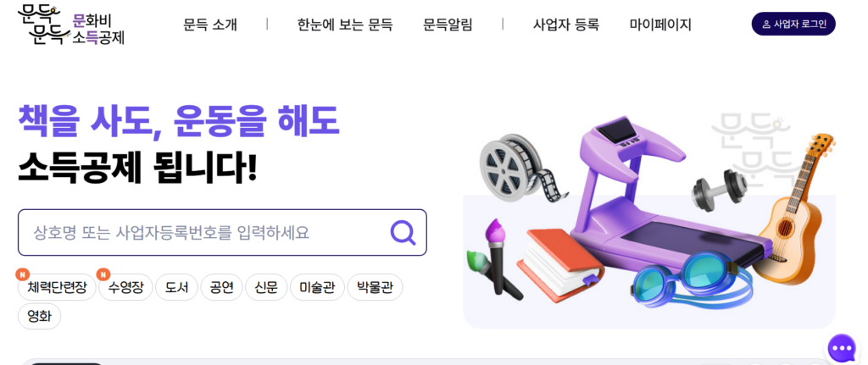This screenshot has width=868, height=365.
Task: Click the swimming goggles illustration
Action: (692, 279)
